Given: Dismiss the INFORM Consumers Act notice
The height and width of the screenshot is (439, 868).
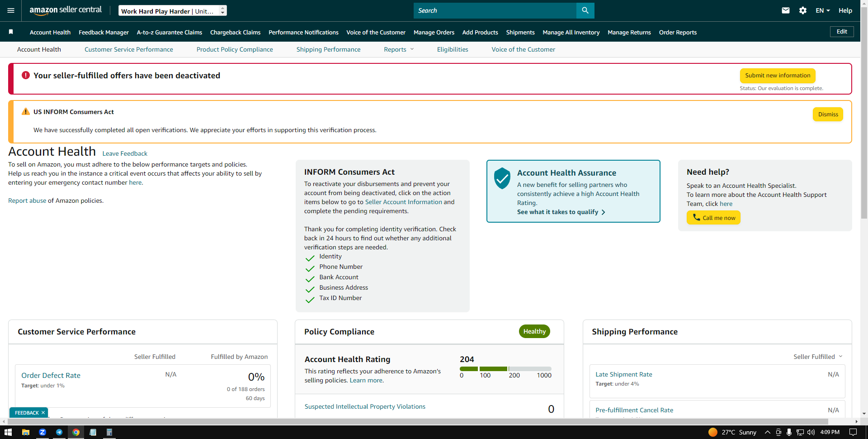Looking at the screenshot, I should point(828,114).
